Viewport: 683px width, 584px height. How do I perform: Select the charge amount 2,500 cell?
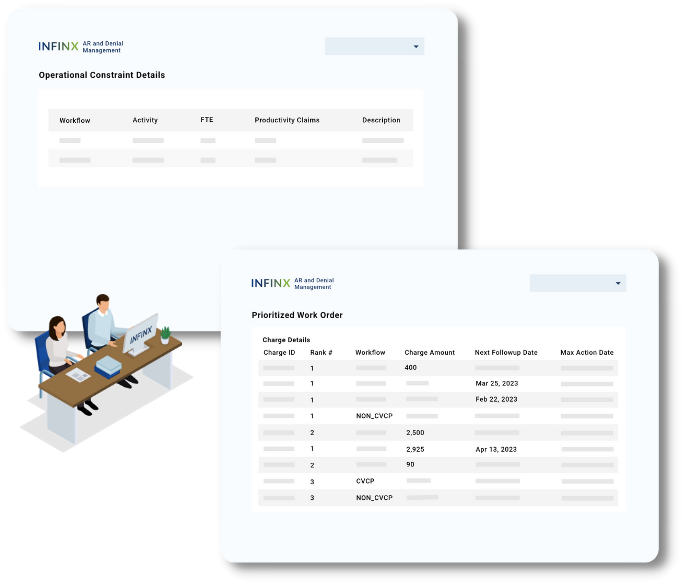coord(415,432)
